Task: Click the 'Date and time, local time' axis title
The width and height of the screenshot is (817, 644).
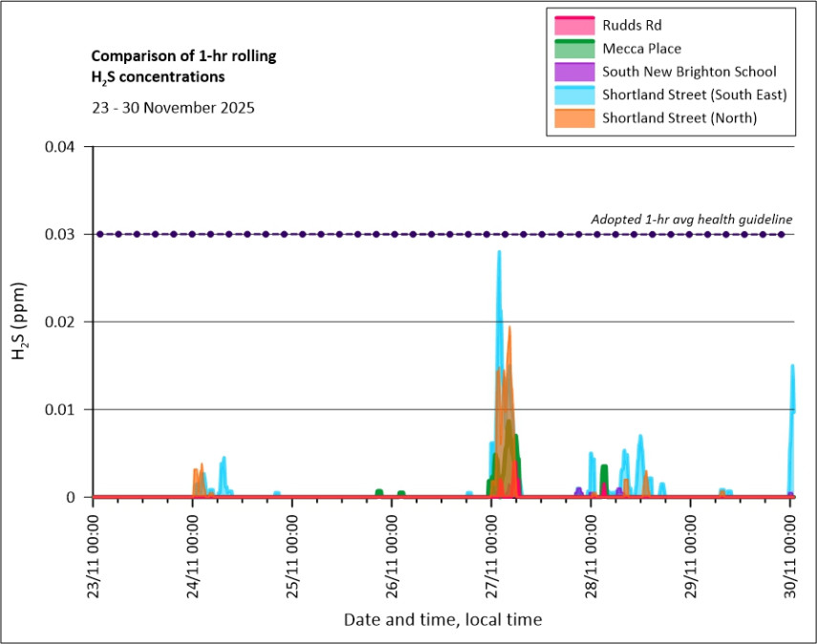Action: coord(442,620)
